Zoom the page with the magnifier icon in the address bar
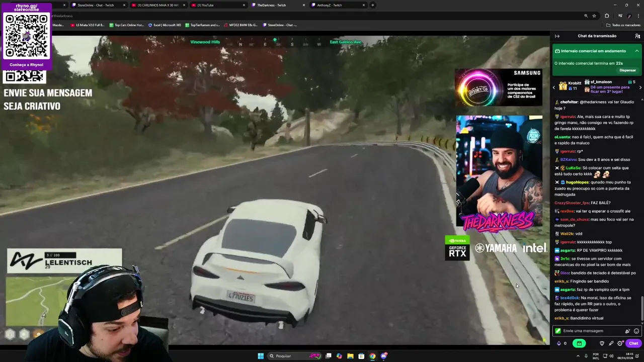 click(586, 16)
